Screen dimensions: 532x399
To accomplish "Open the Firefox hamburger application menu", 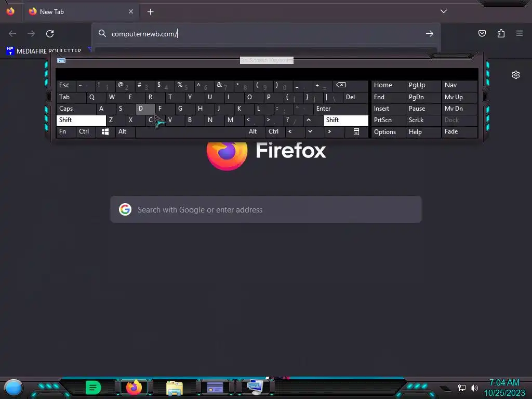I will pos(520,33).
